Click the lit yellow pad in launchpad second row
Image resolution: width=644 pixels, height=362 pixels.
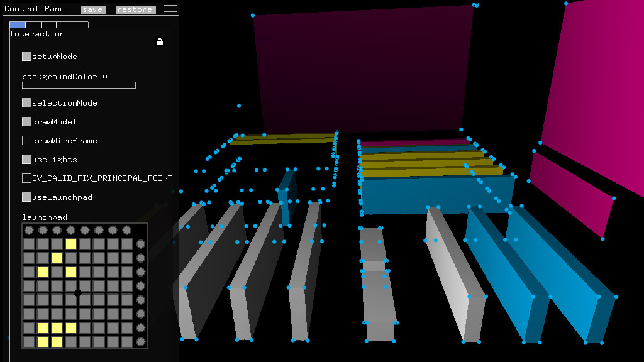click(x=57, y=258)
